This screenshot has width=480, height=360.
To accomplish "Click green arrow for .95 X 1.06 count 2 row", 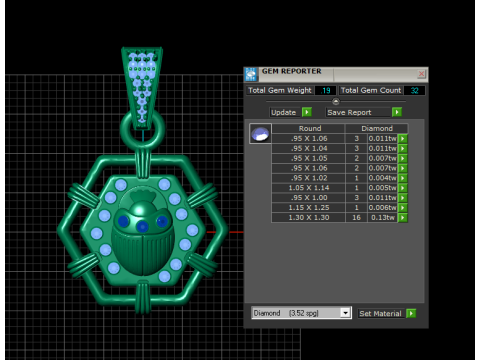I will (403, 168).
